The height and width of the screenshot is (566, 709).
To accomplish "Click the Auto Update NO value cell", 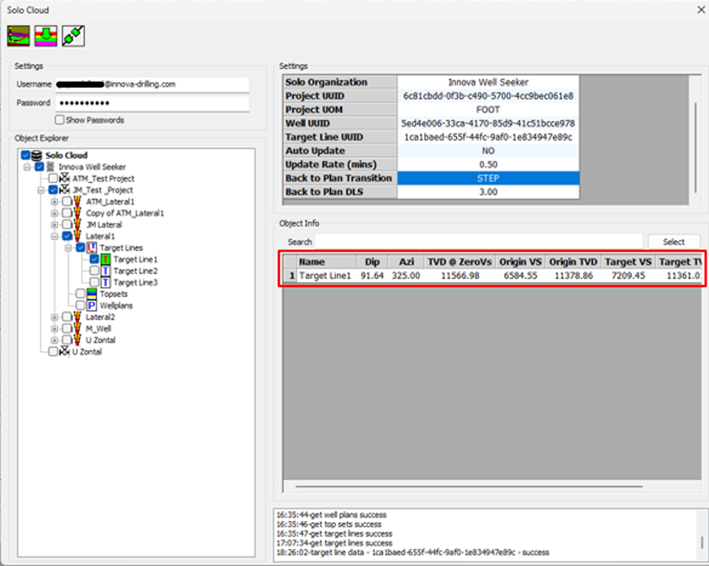I will tap(487, 150).
